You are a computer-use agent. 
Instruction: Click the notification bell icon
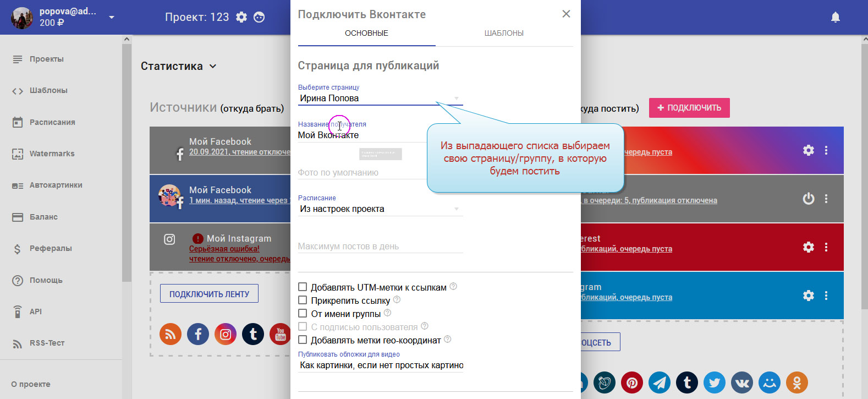click(x=835, y=18)
